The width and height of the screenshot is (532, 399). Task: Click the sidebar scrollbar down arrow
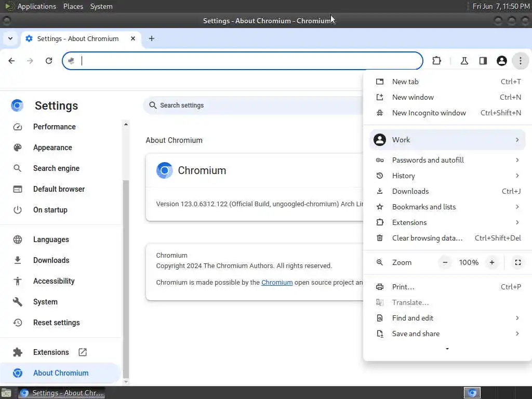[126, 382]
